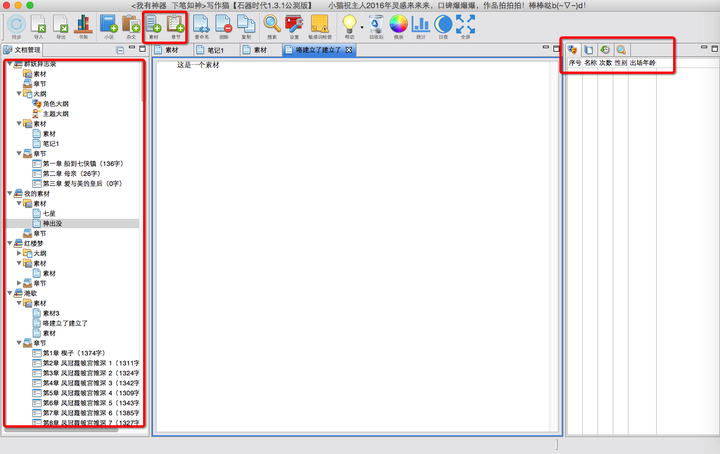Open the document tab in right panel
Image resolution: width=720 pixels, height=454 pixels.
[x=589, y=50]
